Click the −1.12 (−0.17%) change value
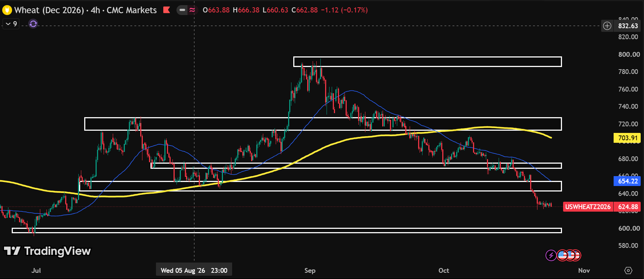Image resolution: width=644 pixels, height=279 pixels. pos(344,10)
